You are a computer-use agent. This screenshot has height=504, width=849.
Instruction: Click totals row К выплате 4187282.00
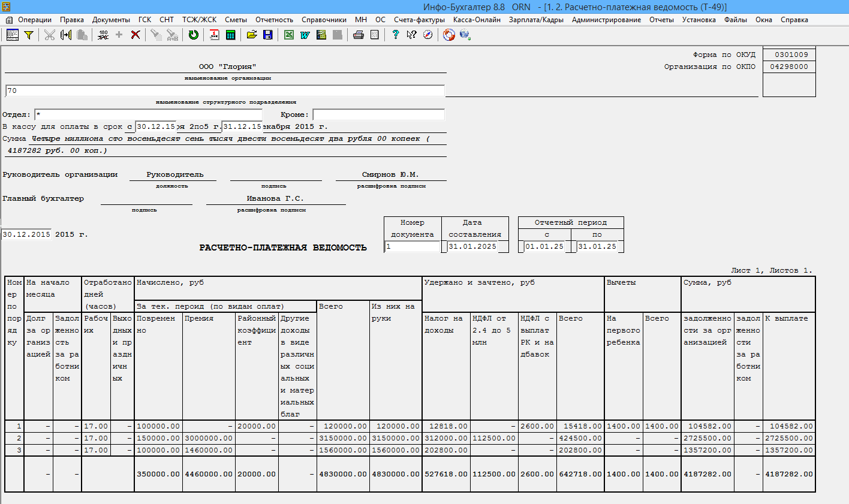pos(789,474)
